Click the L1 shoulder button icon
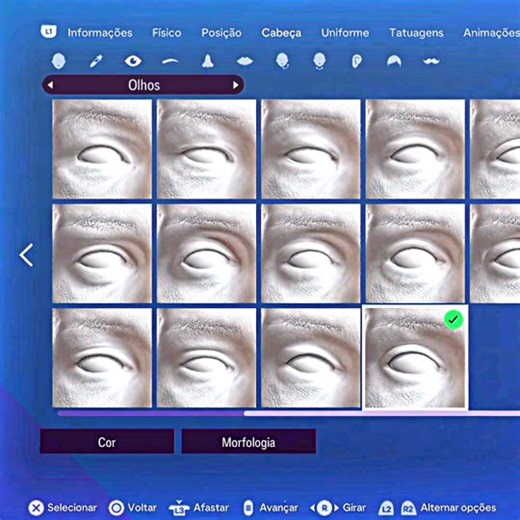Viewport: 520px width, 520px height. pyautogui.click(x=49, y=32)
